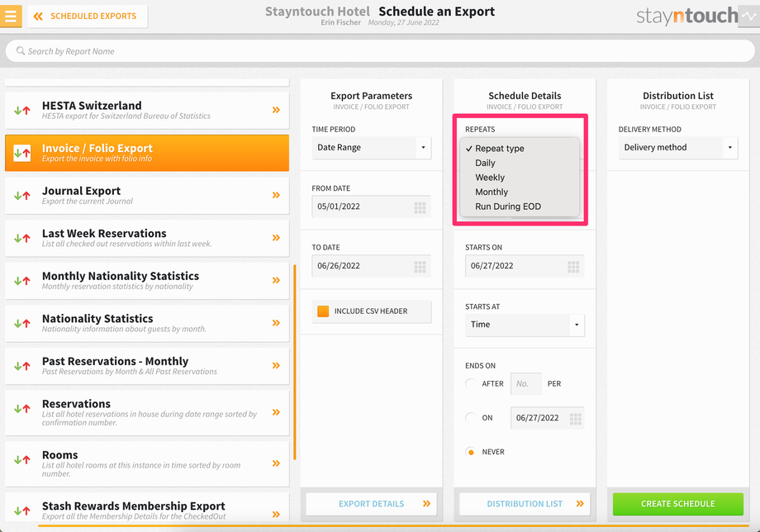The image size is (760, 532).
Task: Click the Nationality Statistics title
Action: [x=97, y=319]
